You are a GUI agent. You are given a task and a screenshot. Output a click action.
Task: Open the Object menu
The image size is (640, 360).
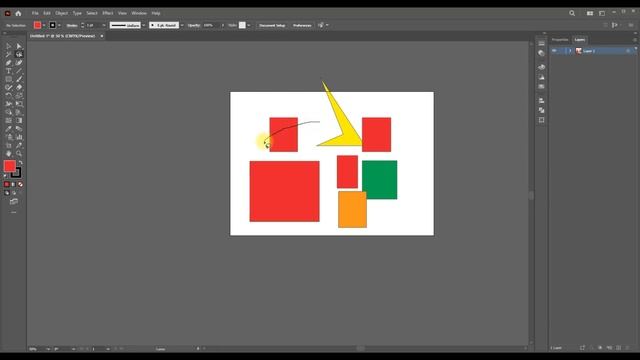[x=62, y=13]
